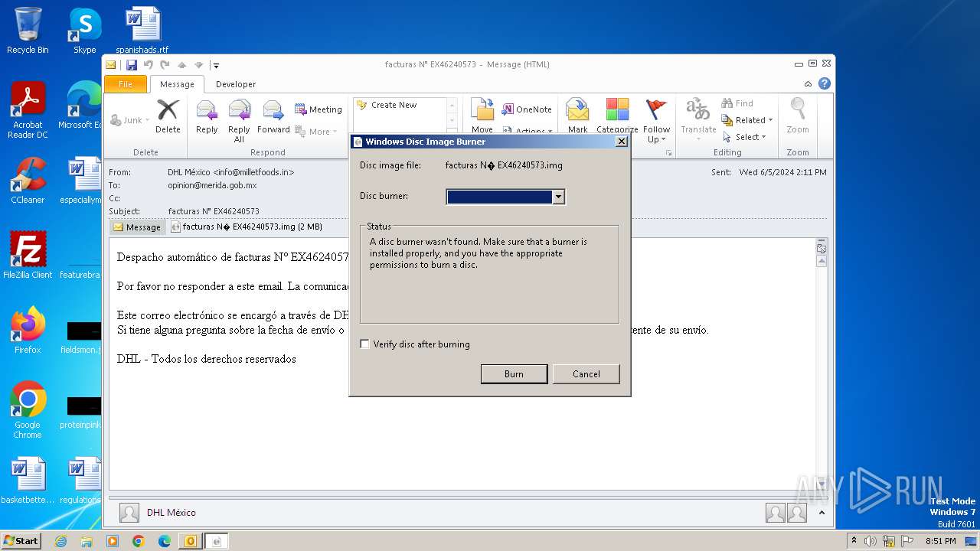Click Internet Explorer in the taskbar
Image resolution: width=980 pixels, height=551 pixels.
click(60, 541)
